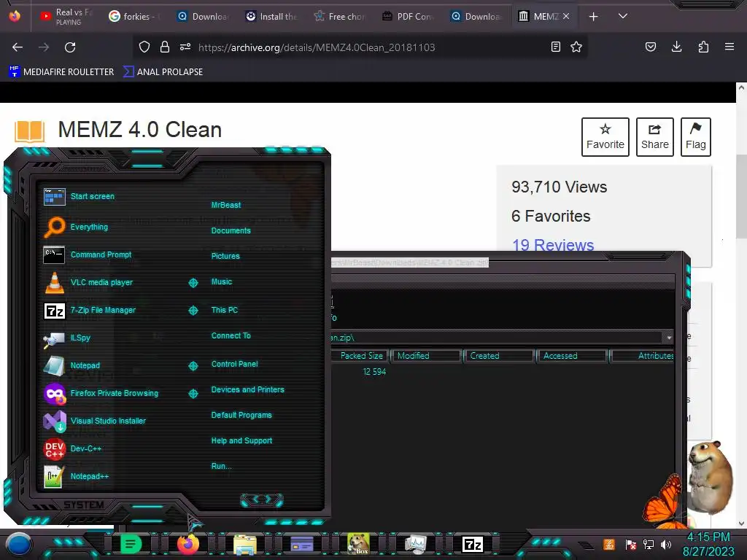The image size is (747, 560).
Task: Expand 7-Zip File Manager jump list arrow
Action: [x=193, y=311]
